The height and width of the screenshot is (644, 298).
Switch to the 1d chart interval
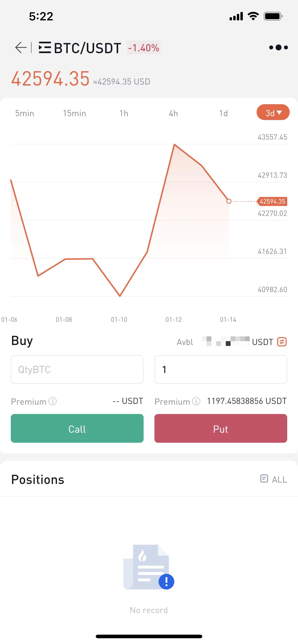click(223, 113)
